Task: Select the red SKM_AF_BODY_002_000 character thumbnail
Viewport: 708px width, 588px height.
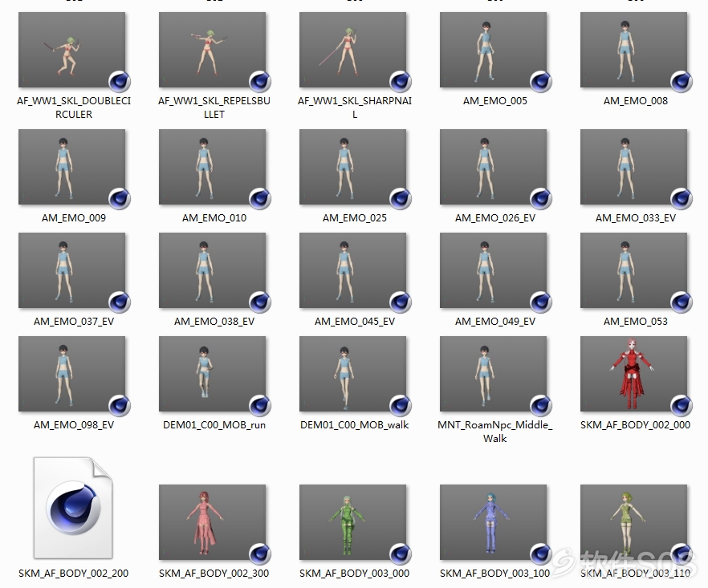Action: [x=633, y=374]
